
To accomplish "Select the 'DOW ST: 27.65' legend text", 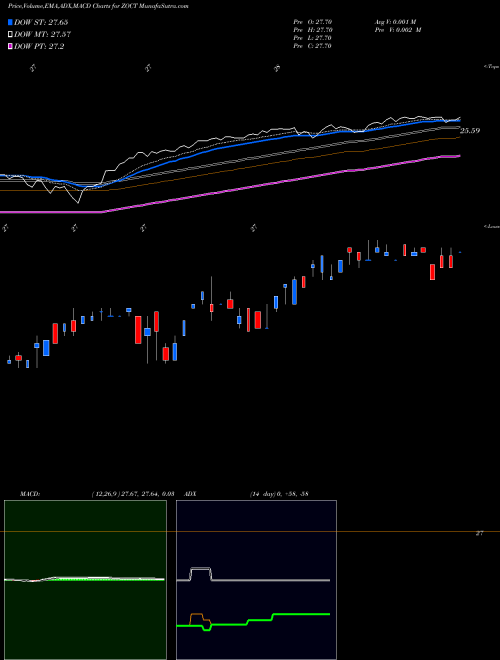I will click(41, 22).
